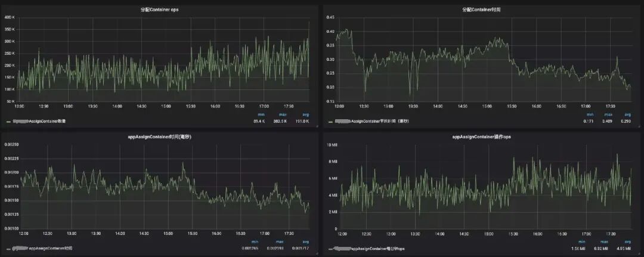Image resolution: width=644 pixels, height=257 pixels.
Task: Sort 分配Container ops legend by avg
Action: 306,115
